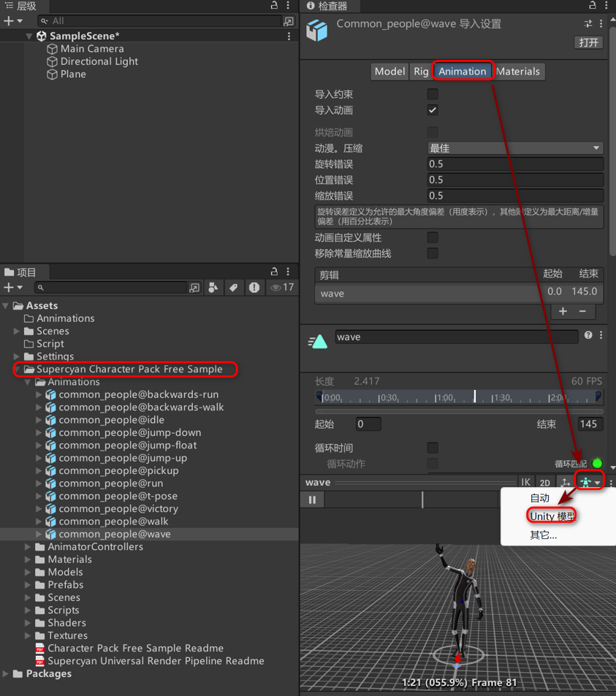Switch to the Materials tab
Viewport: 616px width, 696px height.
coord(518,72)
